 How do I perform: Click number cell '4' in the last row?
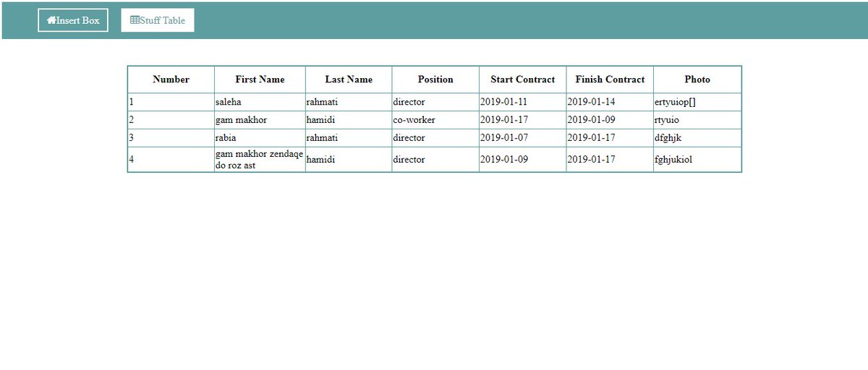click(171, 160)
